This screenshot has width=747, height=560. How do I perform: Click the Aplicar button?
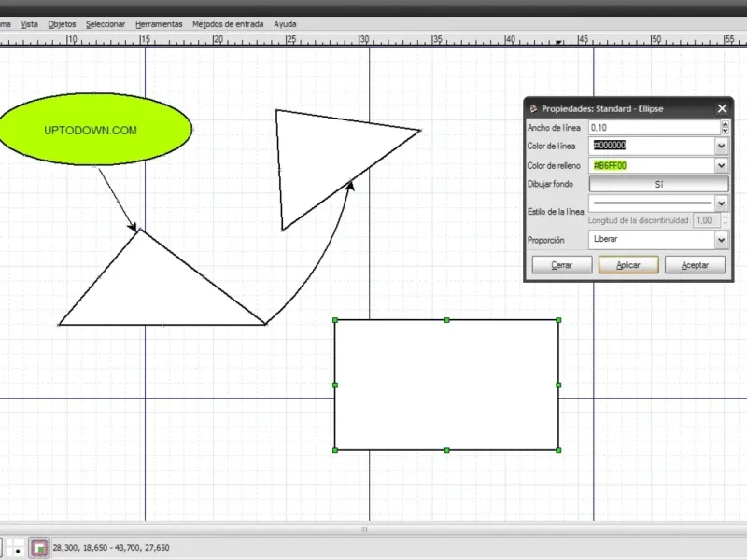tap(628, 265)
